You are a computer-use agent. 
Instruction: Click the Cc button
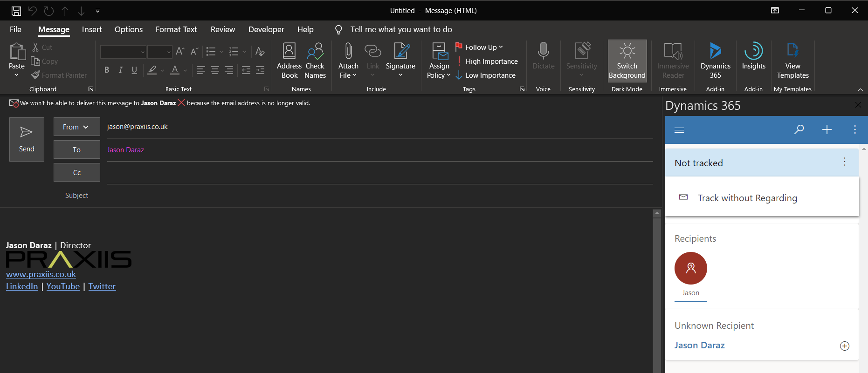tap(76, 172)
